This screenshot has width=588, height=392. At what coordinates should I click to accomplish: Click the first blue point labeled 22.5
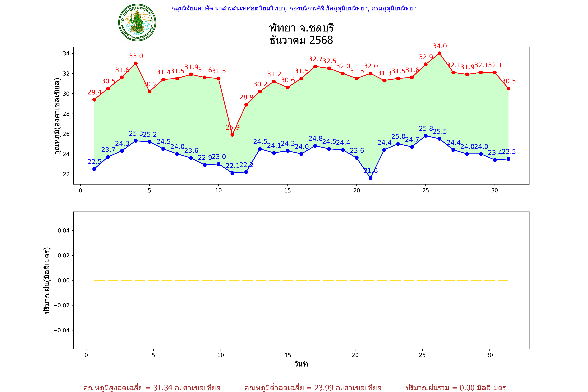click(94, 169)
